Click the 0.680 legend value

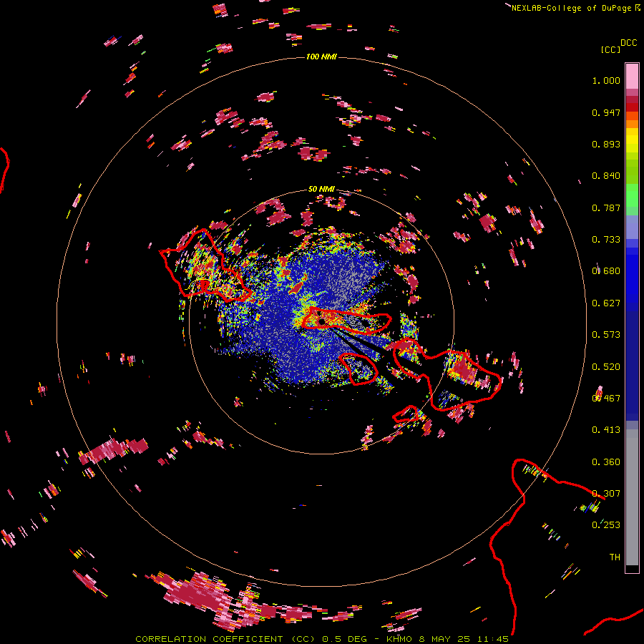[x=606, y=271]
